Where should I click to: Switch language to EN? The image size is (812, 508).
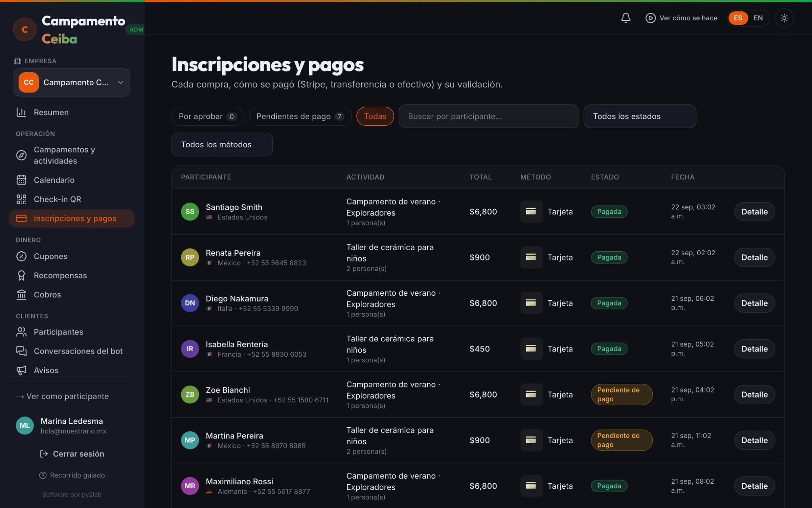(x=758, y=18)
